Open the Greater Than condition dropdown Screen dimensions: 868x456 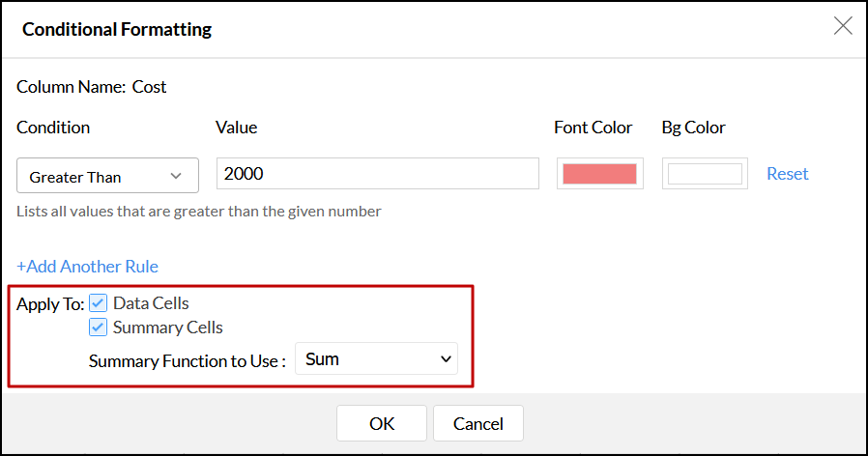pos(107,176)
